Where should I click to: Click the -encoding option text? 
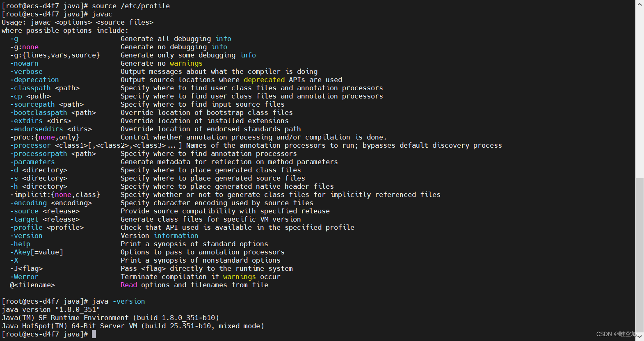pyautogui.click(x=28, y=203)
